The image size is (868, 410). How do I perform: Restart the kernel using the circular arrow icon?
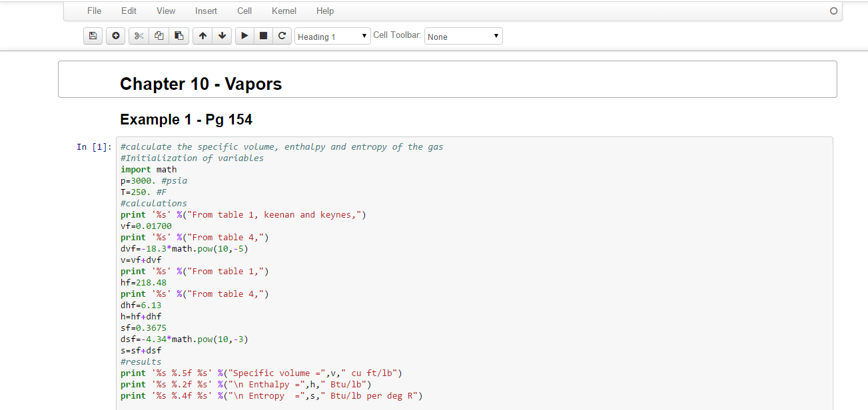282,36
